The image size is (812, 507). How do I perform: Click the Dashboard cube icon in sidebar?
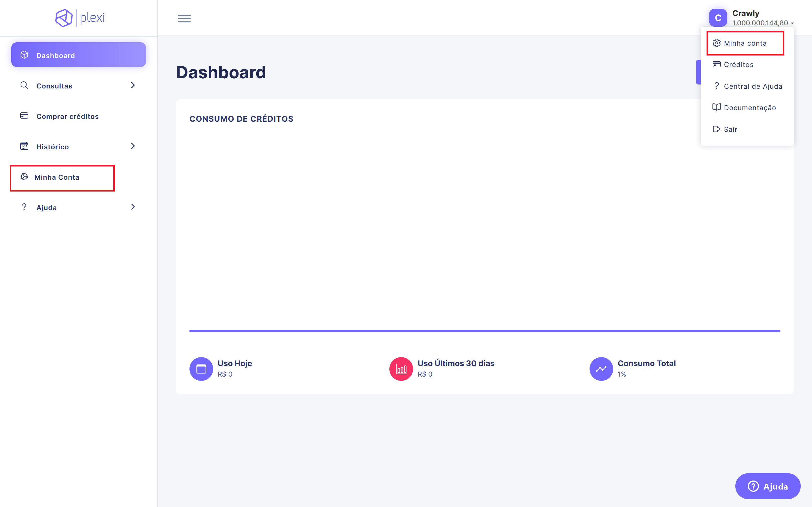pyautogui.click(x=24, y=55)
